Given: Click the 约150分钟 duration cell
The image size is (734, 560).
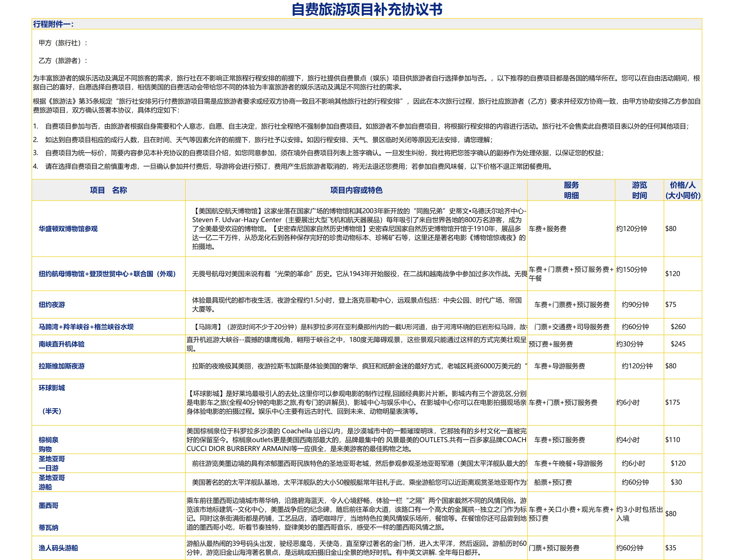Looking at the screenshot, I should pos(639,274).
